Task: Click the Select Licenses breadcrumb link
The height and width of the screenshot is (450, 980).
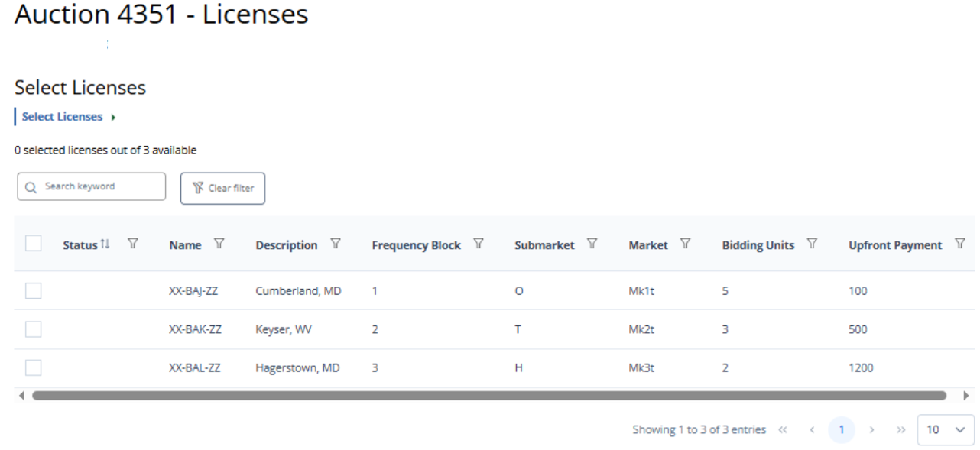Action: point(62,117)
